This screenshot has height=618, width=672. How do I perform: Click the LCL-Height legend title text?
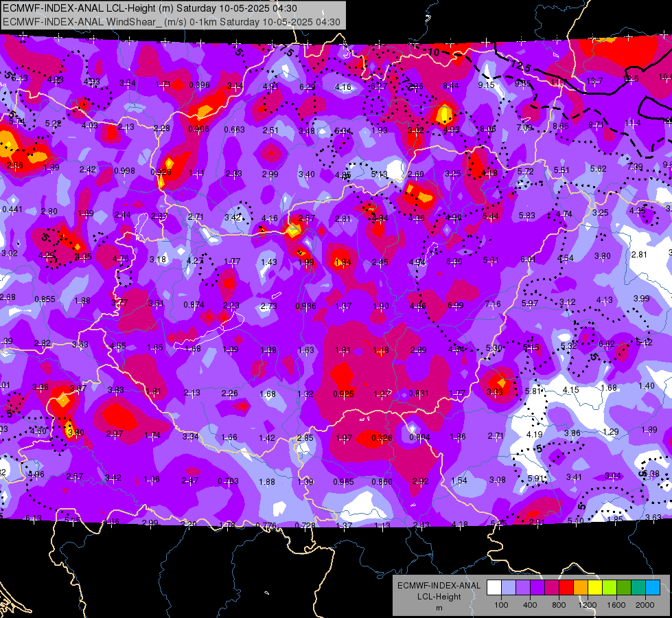(439, 597)
